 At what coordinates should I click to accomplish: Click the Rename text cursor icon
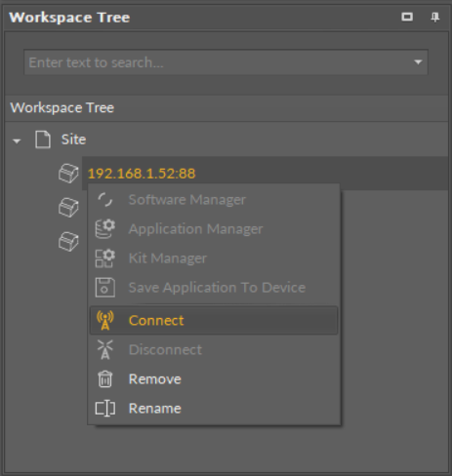(x=104, y=409)
